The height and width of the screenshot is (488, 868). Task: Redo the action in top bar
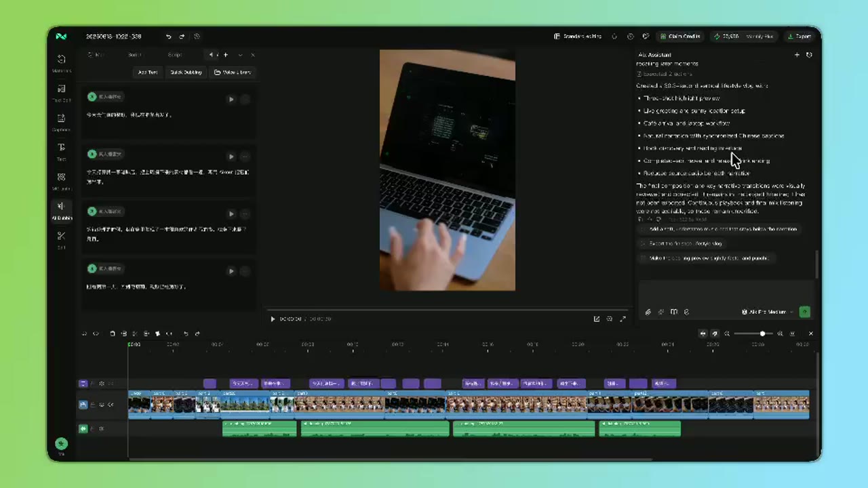(x=182, y=37)
